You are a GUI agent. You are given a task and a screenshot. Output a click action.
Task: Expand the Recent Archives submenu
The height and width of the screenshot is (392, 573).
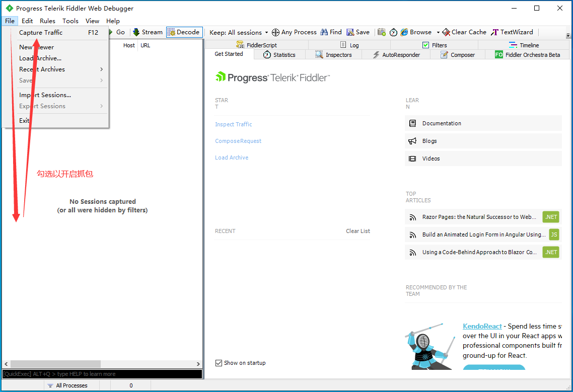coord(55,69)
